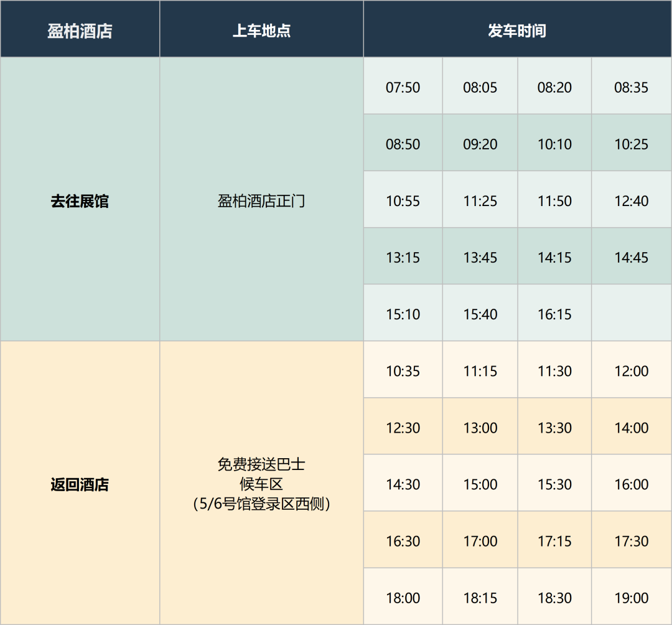Pick the 12:00 return time
Screen dimensions: 672x625
coord(632,370)
